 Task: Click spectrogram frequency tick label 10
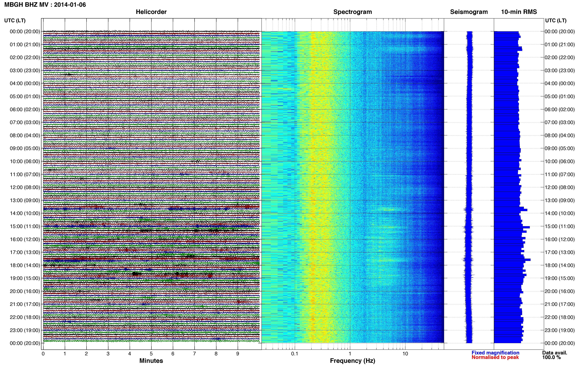[x=405, y=354]
